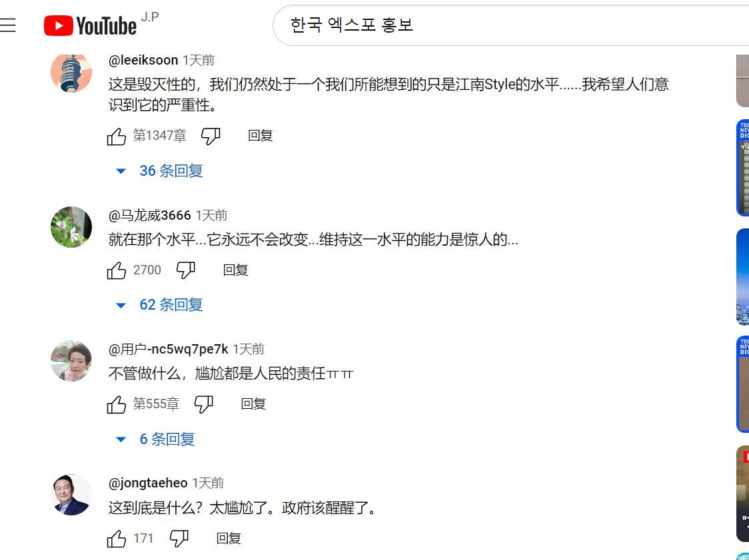Image resolution: width=749 pixels, height=560 pixels.
Task: Dislike the @用户-nc5wq7pe7k comment
Action: [203, 405]
